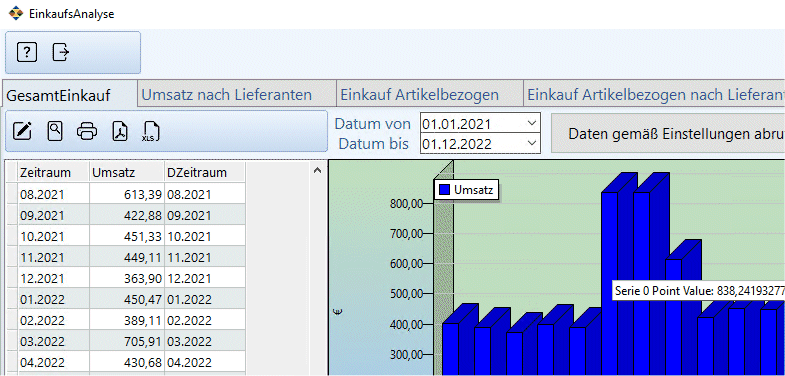Click the Umsatz value 451,33
The width and height of the screenshot is (785, 376).
click(x=127, y=237)
